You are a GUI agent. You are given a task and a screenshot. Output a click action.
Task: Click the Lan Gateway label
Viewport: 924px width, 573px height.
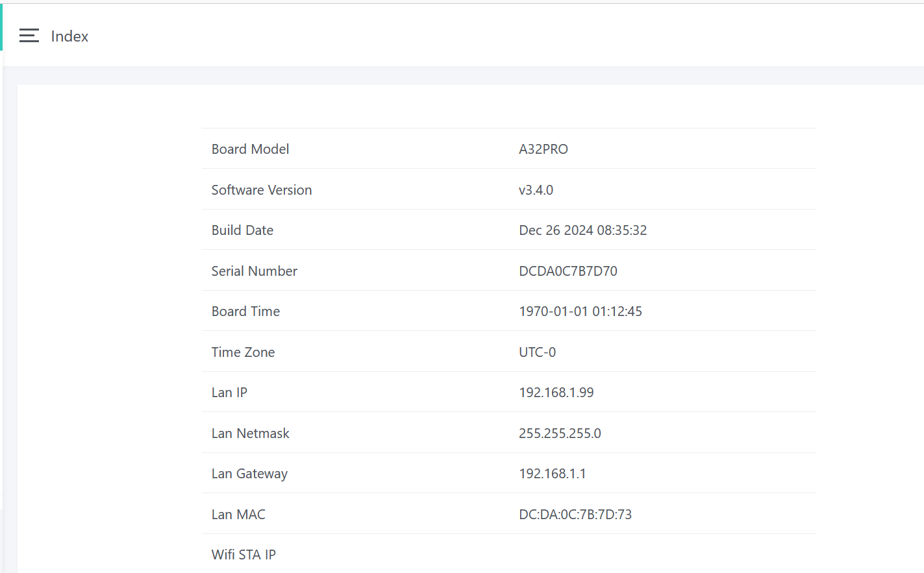pos(249,474)
